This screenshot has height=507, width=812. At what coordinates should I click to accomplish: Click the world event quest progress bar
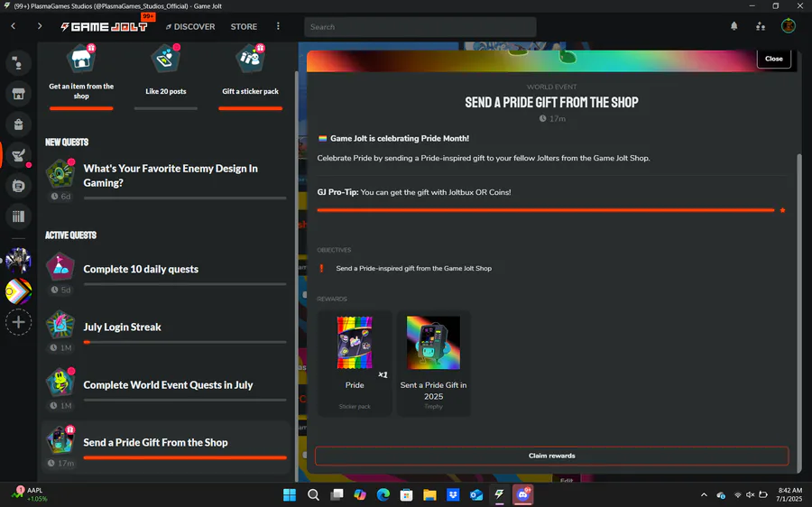click(x=185, y=400)
